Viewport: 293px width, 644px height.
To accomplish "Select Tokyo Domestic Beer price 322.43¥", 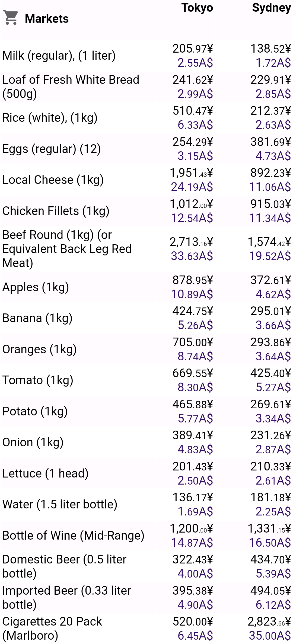I will pos(193,559).
